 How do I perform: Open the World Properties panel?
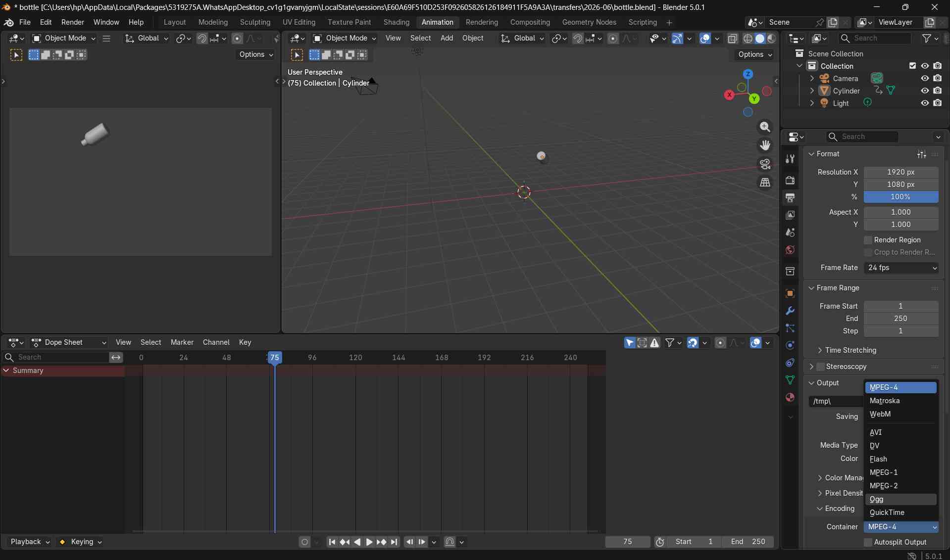[x=790, y=250]
